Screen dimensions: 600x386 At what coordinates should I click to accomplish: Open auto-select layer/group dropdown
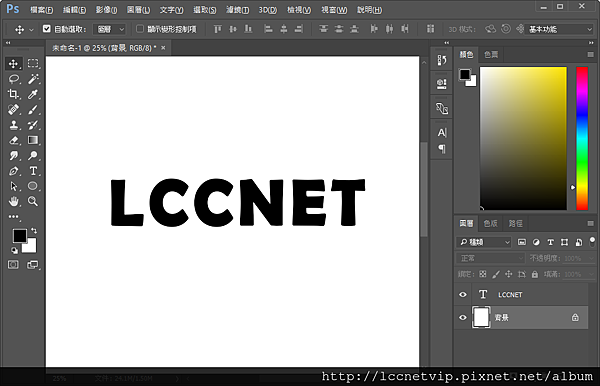109,29
